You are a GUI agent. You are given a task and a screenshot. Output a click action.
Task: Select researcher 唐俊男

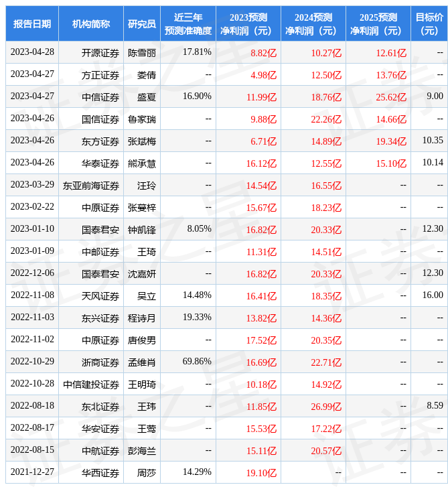coord(142,340)
